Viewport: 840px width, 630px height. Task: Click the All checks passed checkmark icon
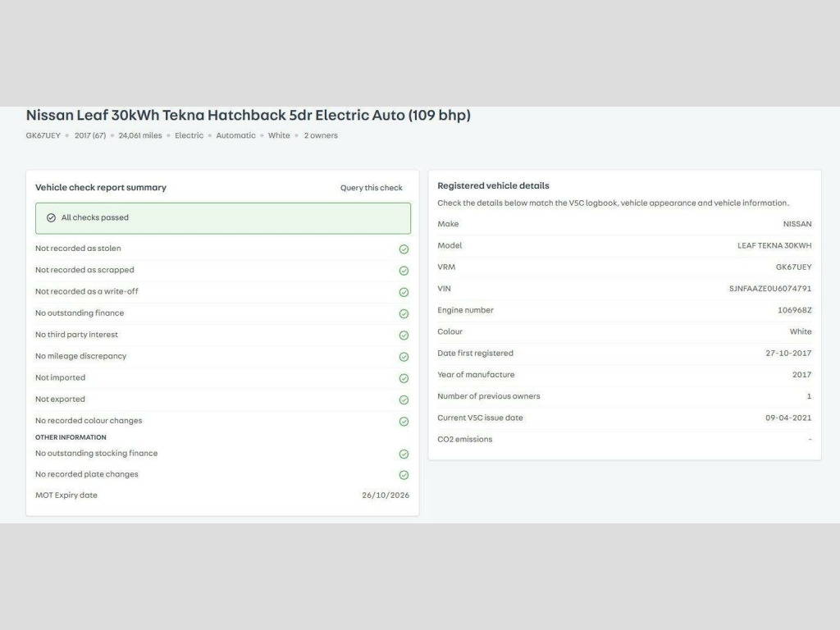click(51, 218)
